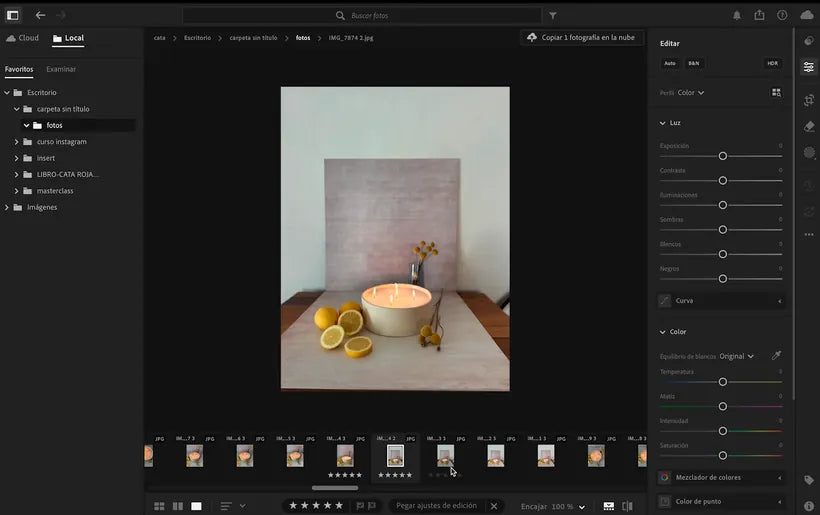Select the Edit sliders panel icon
Viewport: 820px width, 515px height.
point(809,67)
